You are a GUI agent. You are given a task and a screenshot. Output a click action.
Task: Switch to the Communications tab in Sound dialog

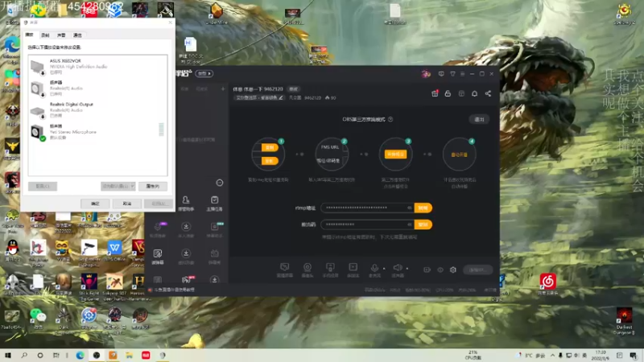pos(77,35)
